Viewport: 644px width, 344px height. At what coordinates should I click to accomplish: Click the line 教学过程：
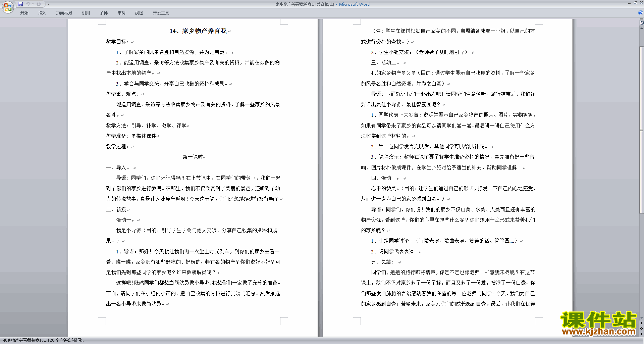click(x=118, y=146)
